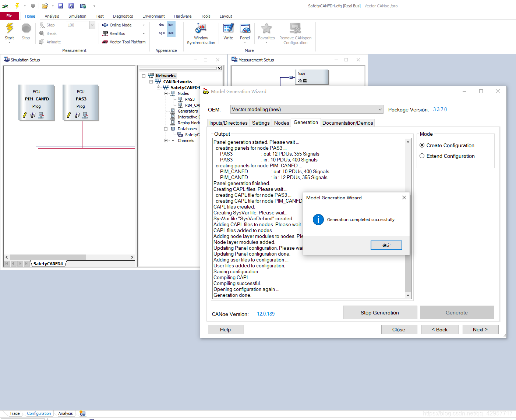Click the Output log scroll up arrow

pyautogui.click(x=408, y=142)
